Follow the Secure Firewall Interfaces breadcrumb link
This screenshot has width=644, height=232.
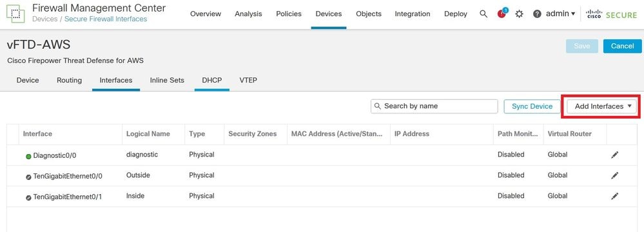coord(106,19)
